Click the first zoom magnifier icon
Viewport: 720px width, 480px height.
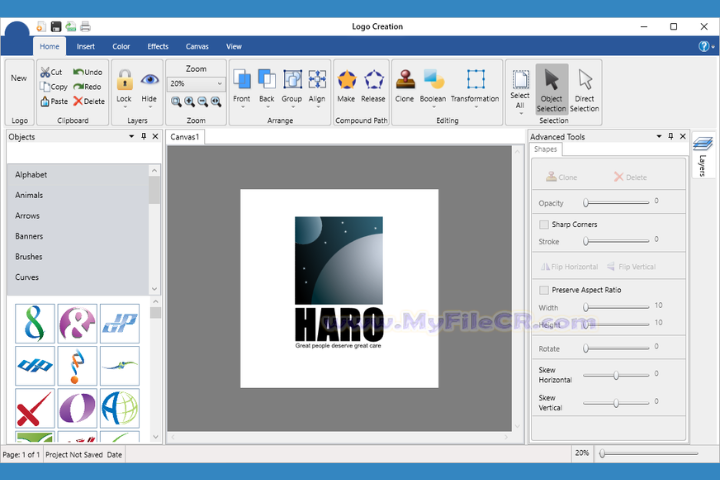[176, 102]
